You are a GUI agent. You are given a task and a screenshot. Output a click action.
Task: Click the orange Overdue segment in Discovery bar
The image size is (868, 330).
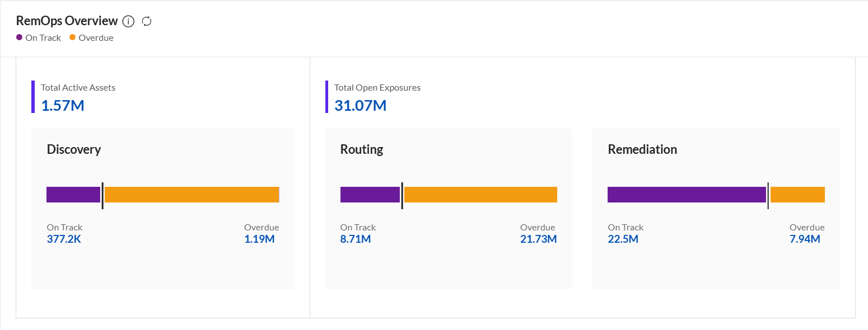click(x=192, y=195)
